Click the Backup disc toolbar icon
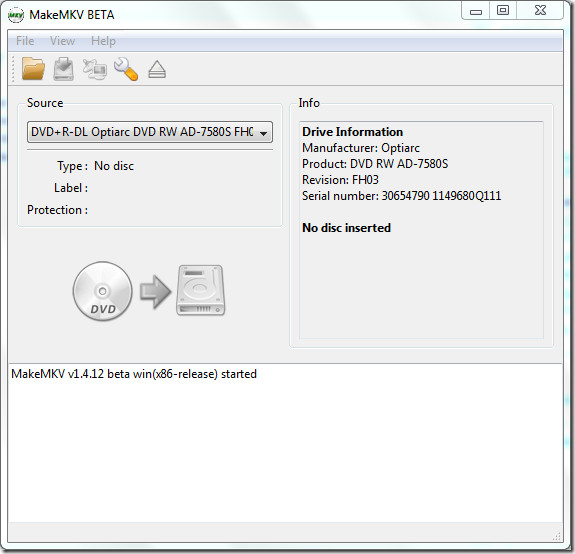The image size is (575, 554). [x=63, y=69]
